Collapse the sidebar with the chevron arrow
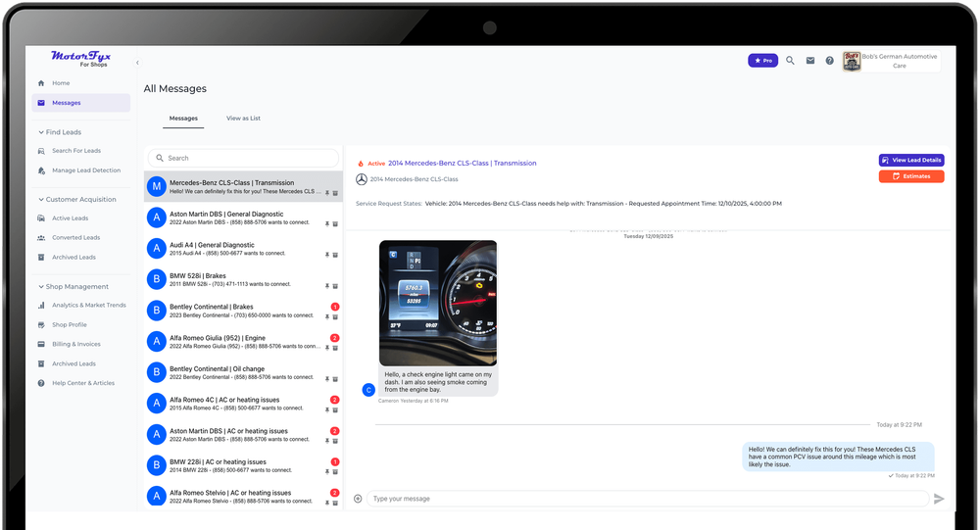 pyautogui.click(x=137, y=62)
